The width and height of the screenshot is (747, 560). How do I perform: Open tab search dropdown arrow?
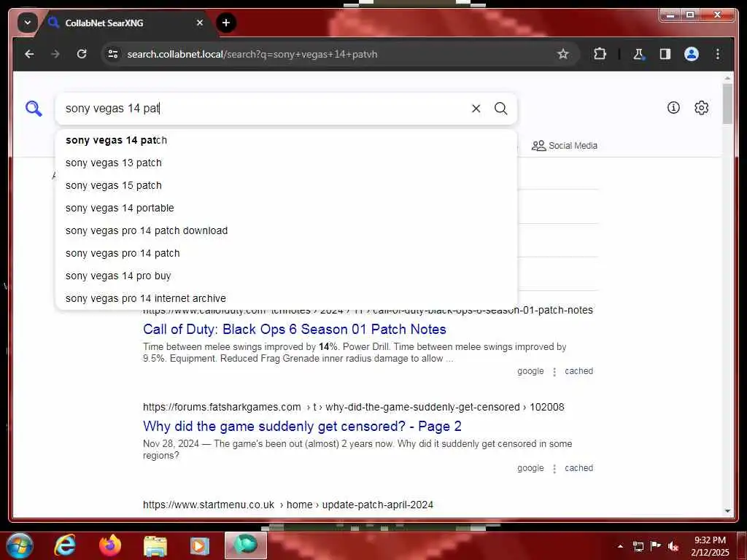tap(28, 23)
